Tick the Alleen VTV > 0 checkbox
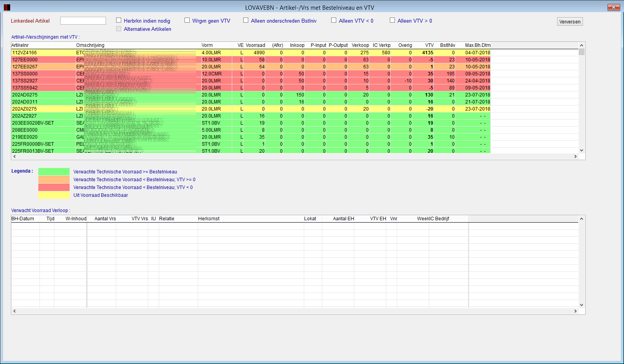The image size is (624, 364). 393,20
